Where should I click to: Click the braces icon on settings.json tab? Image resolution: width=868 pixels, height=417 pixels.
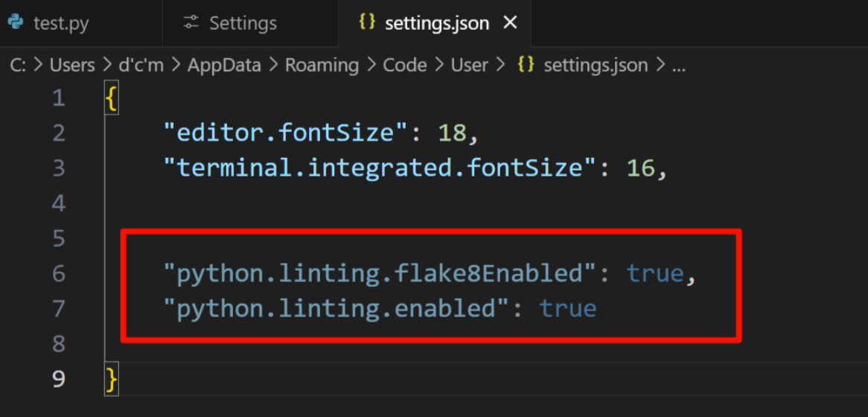pos(367,22)
